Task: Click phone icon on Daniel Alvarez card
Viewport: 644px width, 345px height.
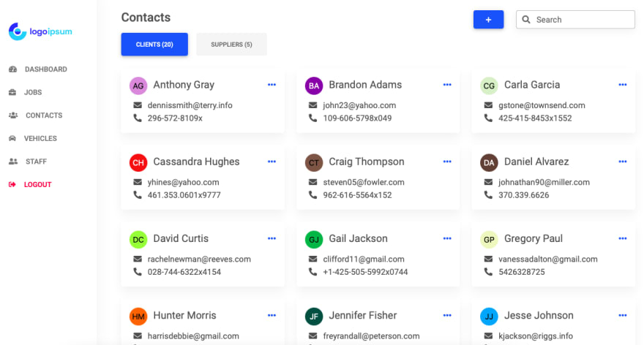Action: pos(488,195)
